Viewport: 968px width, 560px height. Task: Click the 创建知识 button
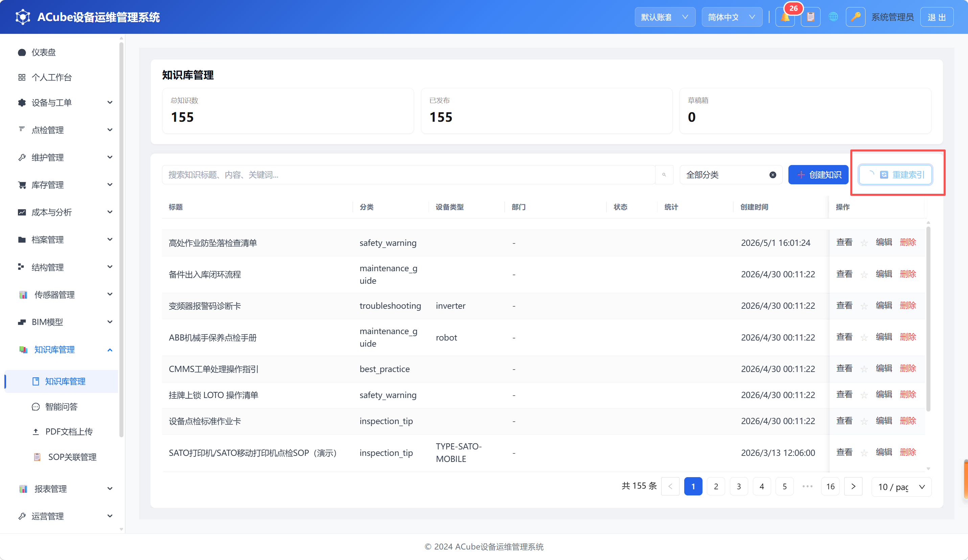(x=818, y=175)
